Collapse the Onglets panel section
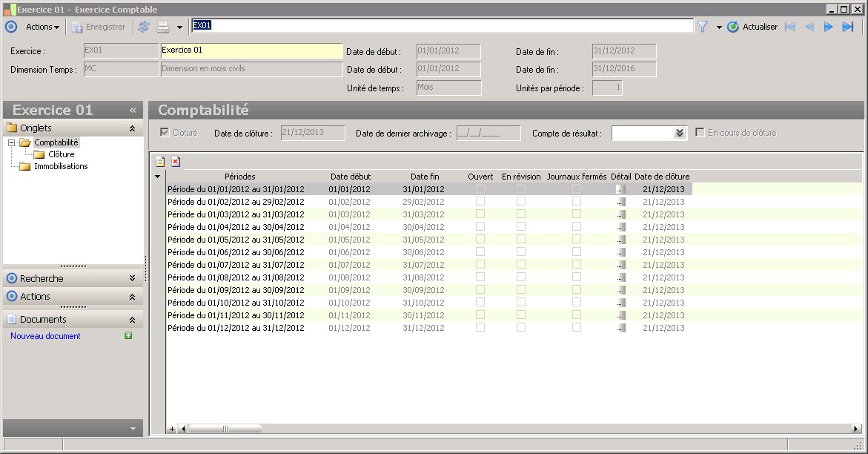The width and height of the screenshot is (868, 454). coord(132,128)
